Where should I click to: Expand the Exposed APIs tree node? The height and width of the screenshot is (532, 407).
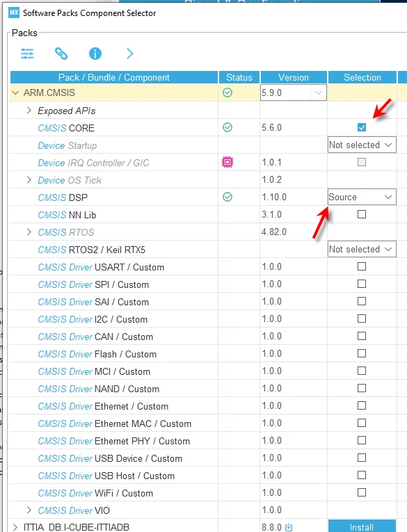click(x=29, y=111)
